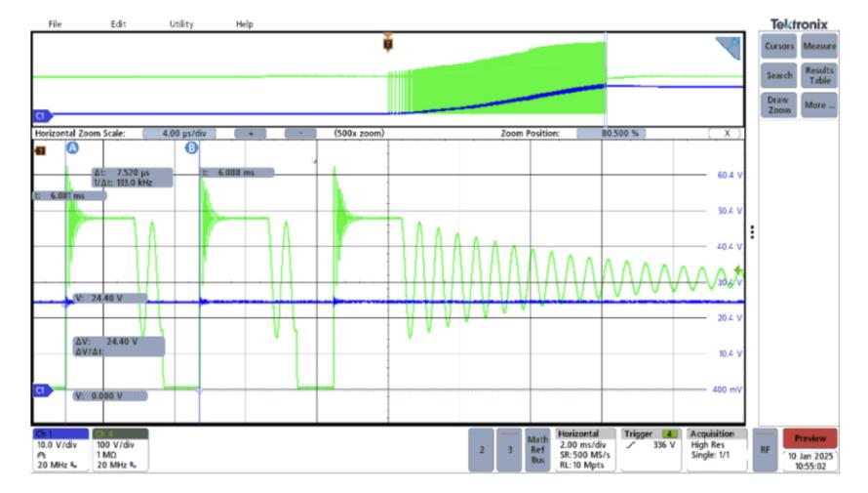
Task: Open the File menu
Action: click(55, 23)
